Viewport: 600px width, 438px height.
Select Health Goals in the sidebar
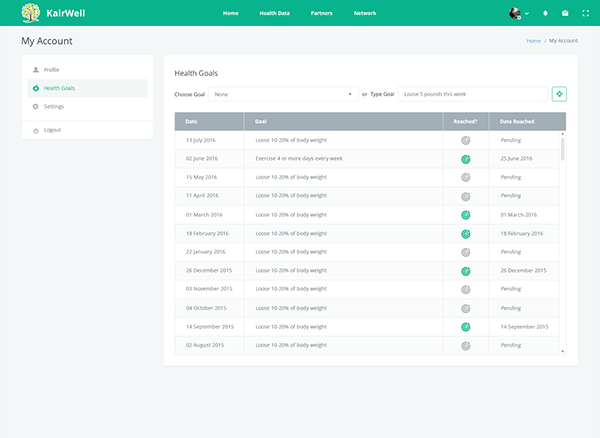pyautogui.click(x=87, y=88)
